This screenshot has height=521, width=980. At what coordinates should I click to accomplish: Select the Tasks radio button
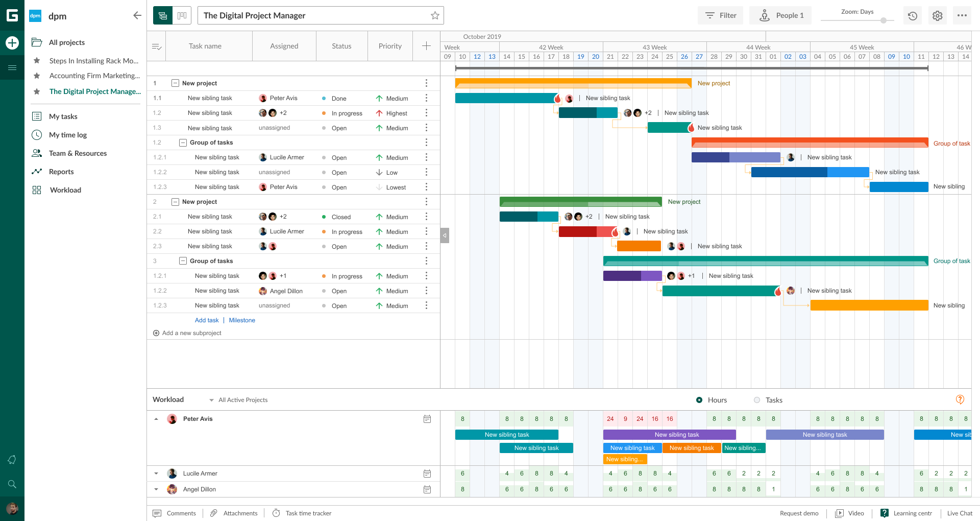point(757,400)
